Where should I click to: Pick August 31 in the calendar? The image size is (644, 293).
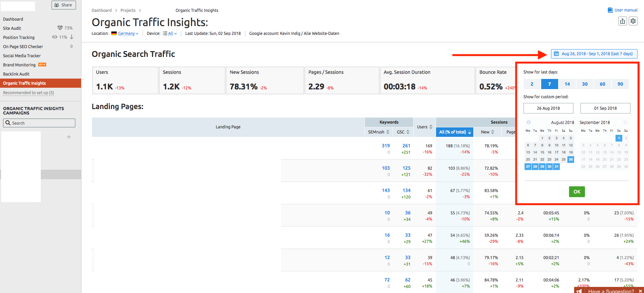(556, 167)
